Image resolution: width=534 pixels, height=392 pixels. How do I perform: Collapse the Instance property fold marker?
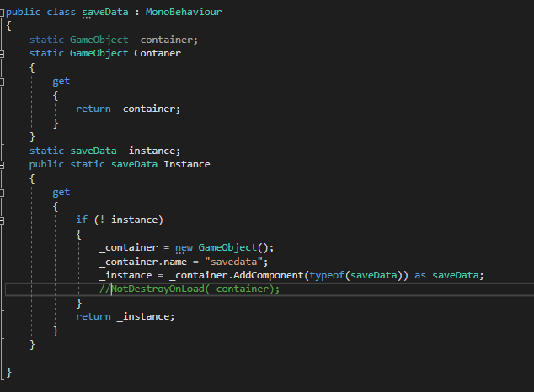(x=2, y=165)
